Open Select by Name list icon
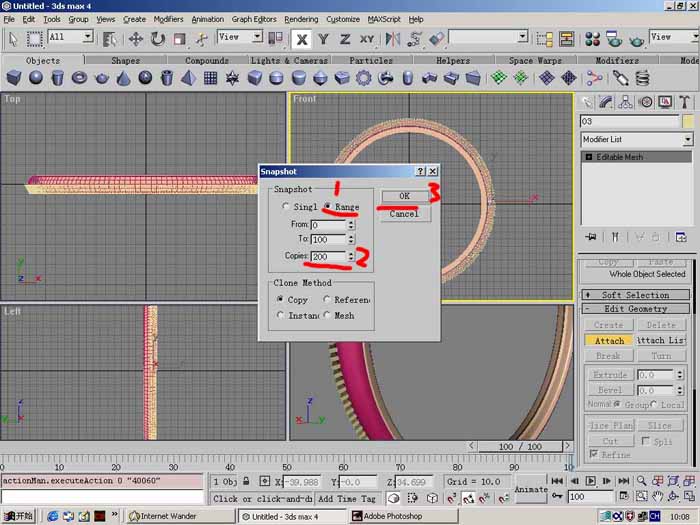This screenshot has height=525, width=700. pos(109,39)
